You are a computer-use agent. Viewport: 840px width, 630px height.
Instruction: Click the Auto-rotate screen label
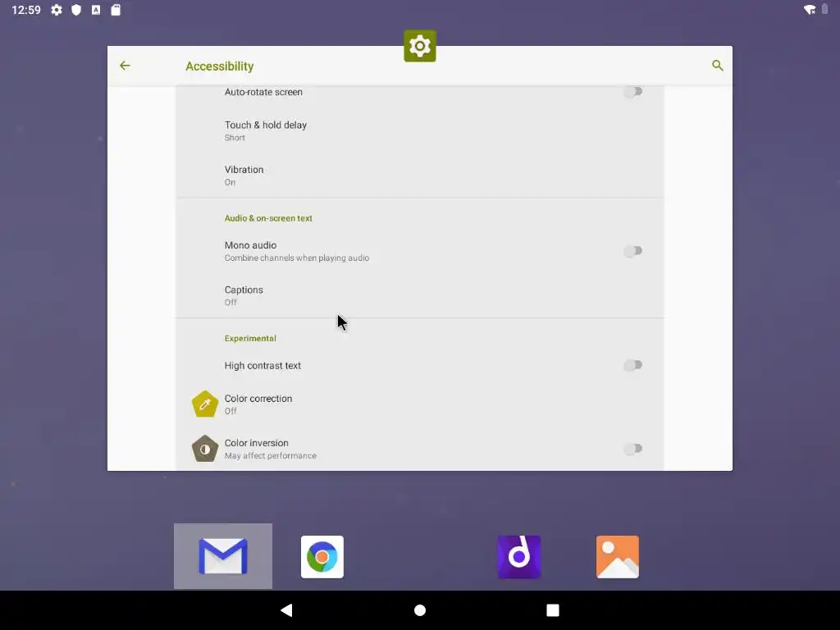(x=263, y=92)
